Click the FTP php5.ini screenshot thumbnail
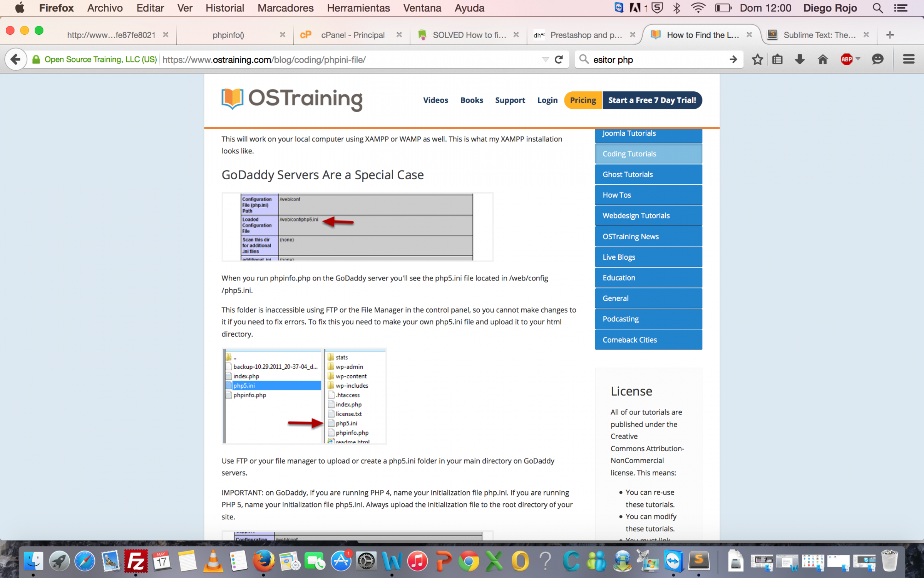This screenshot has width=924, height=578. (304, 396)
